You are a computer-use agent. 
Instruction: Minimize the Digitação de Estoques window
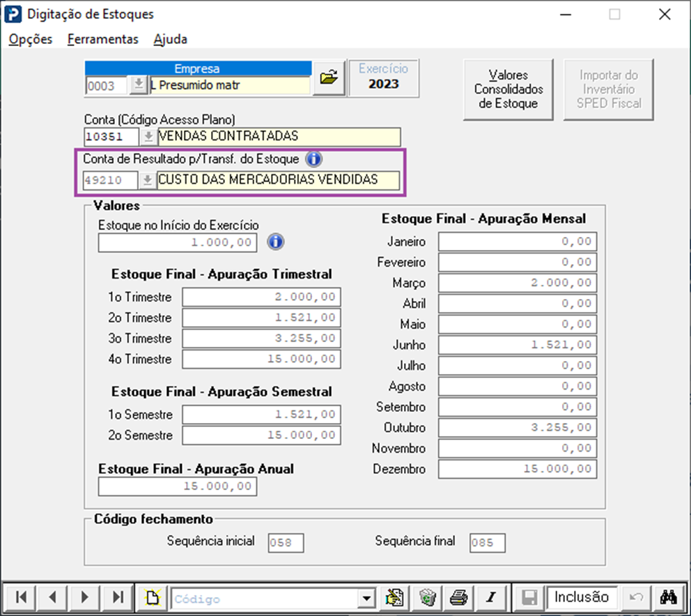(566, 15)
